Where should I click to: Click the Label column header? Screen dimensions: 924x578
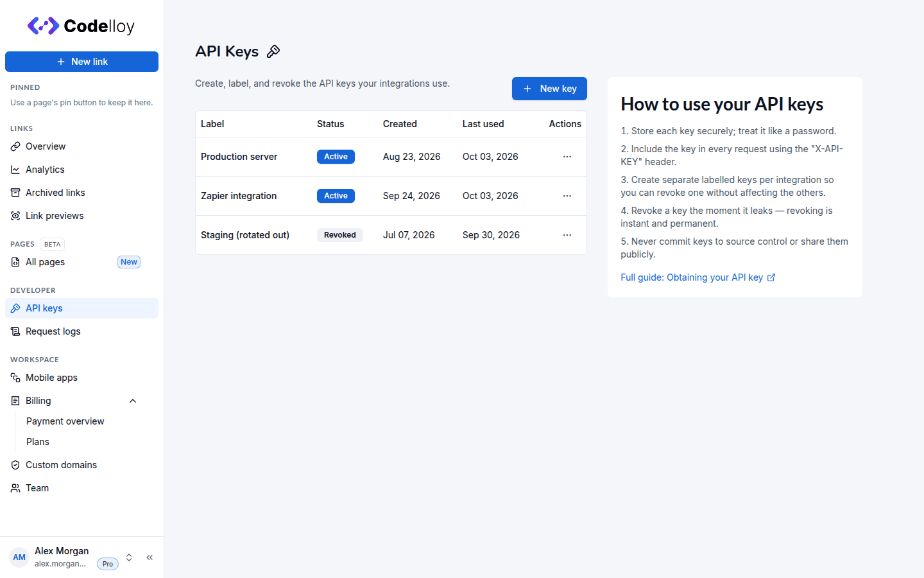(x=212, y=124)
